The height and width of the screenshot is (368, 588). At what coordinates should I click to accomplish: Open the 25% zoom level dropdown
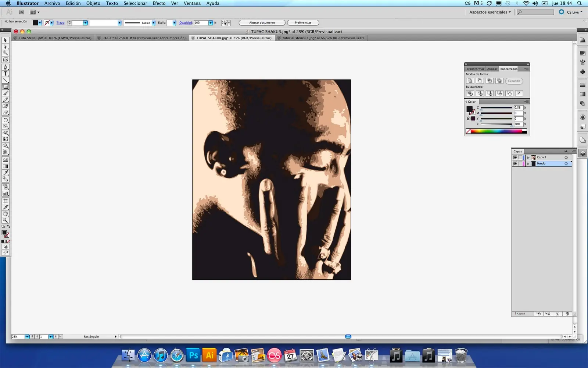(27, 337)
